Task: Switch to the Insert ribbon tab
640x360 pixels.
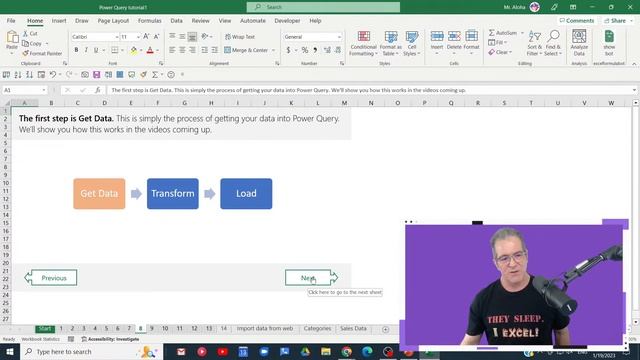Action: click(x=59, y=20)
